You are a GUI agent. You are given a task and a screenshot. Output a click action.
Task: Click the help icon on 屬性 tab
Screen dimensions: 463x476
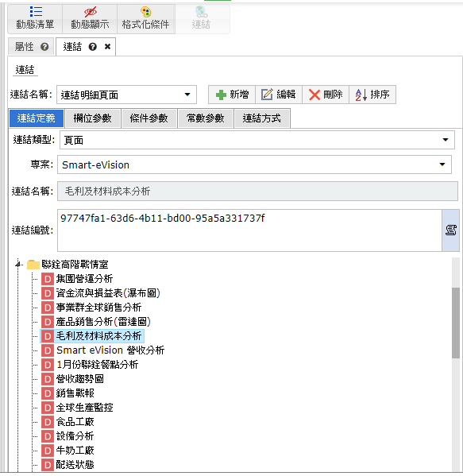[44, 47]
